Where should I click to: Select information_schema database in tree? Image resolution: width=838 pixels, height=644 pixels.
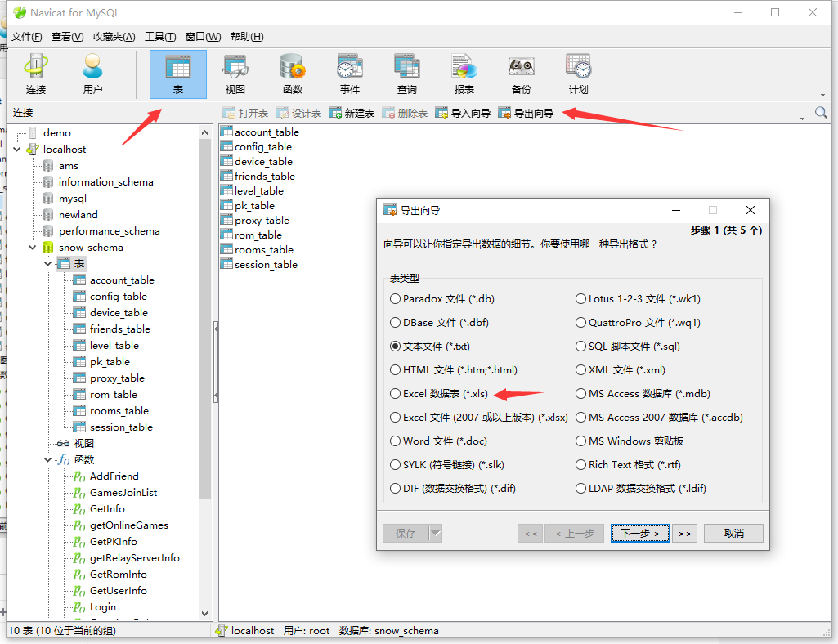105,181
